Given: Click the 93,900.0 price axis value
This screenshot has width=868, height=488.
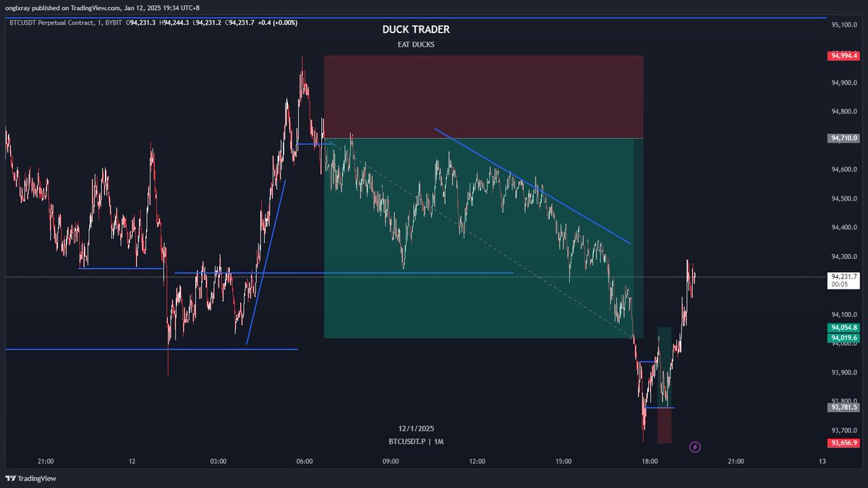Looking at the screenshot, I should tap(844, 372).
